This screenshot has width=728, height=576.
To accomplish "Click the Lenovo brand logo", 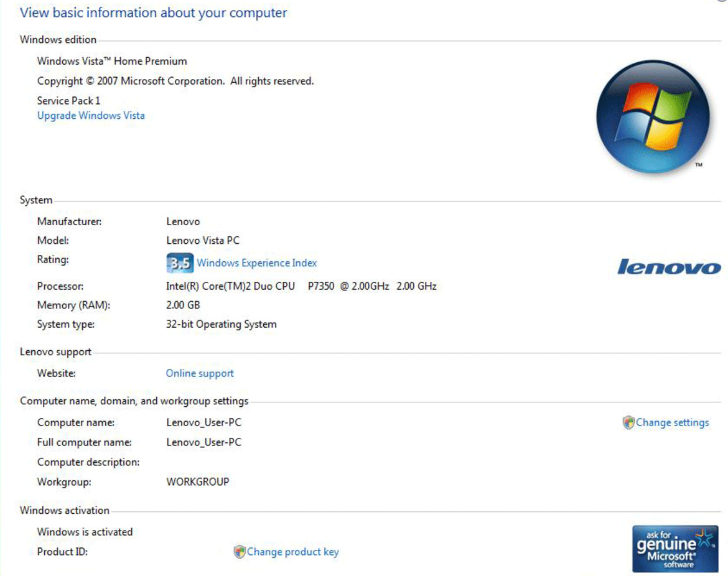I will point(669,266).
